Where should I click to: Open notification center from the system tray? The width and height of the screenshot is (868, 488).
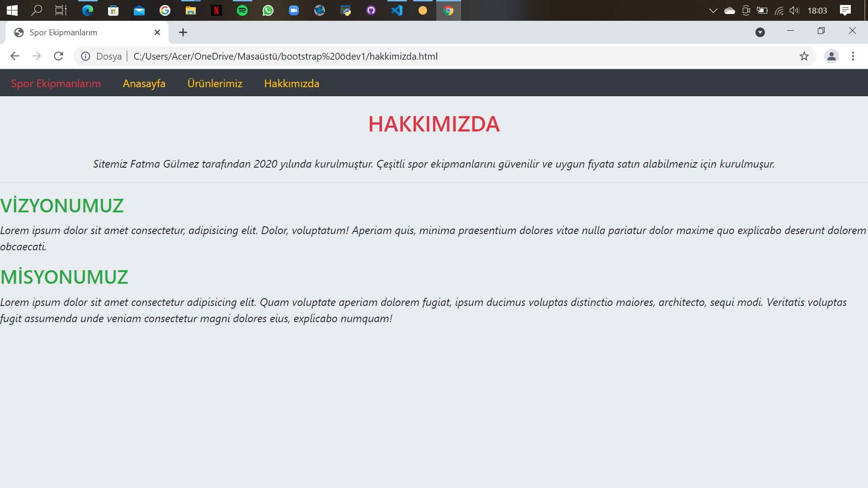click(x=846, y=10)
